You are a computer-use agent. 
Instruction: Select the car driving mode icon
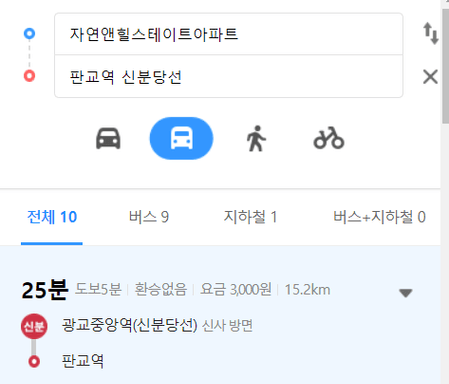click(108, 138)
